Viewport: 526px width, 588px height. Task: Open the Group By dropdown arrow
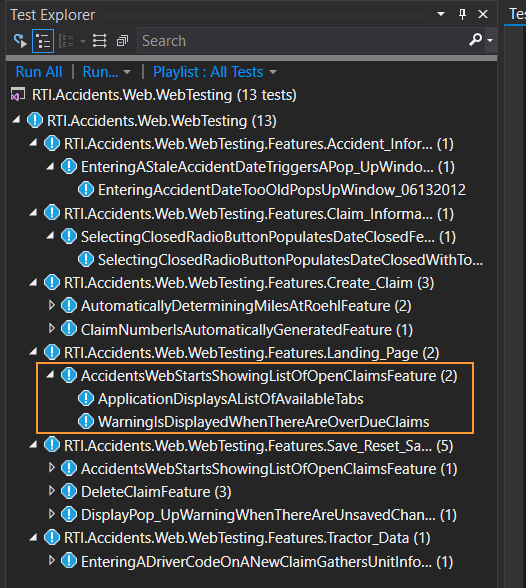point(82,41)
